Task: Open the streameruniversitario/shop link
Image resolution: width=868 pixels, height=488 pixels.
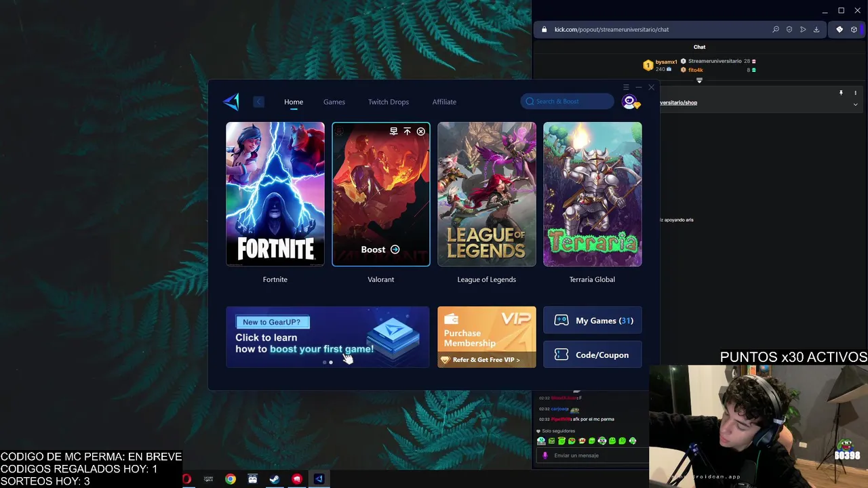Action: 678,103
